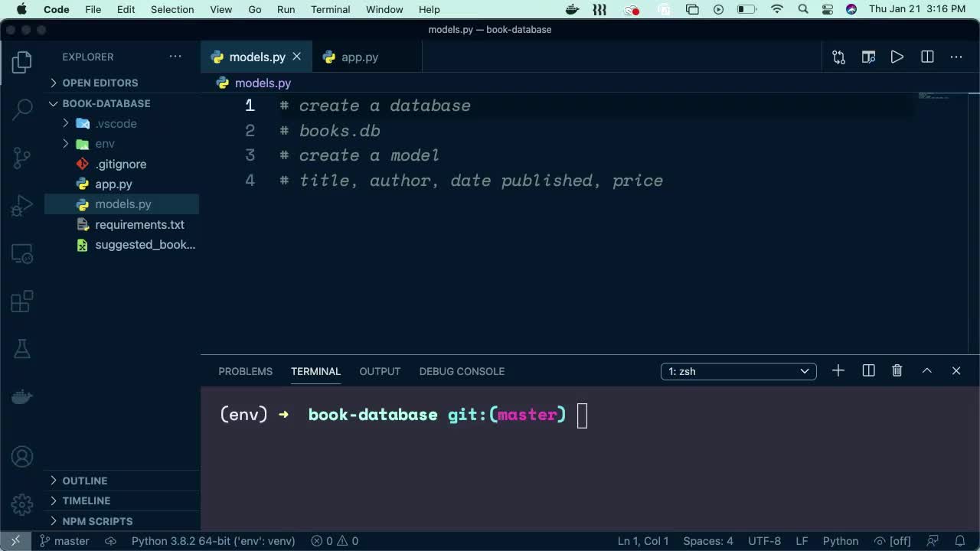980x551 pixels.
Task: Run the Python file with the play button
Action: point(897,57)
